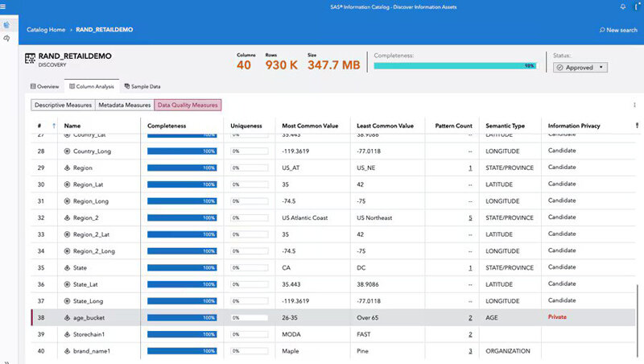644x364 pixels.
Task: Switch to the Overview tab
Action: (x=45, y=87)
